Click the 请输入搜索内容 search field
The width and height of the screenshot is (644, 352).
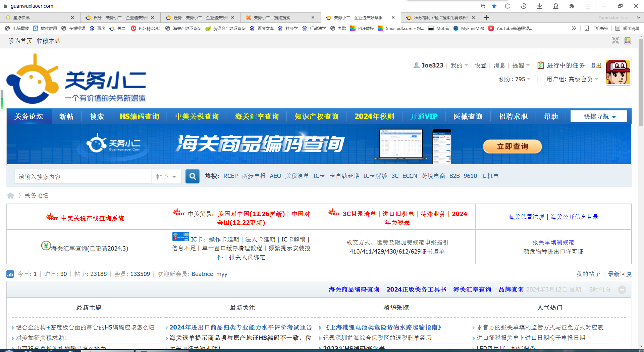tap(83, 177)
